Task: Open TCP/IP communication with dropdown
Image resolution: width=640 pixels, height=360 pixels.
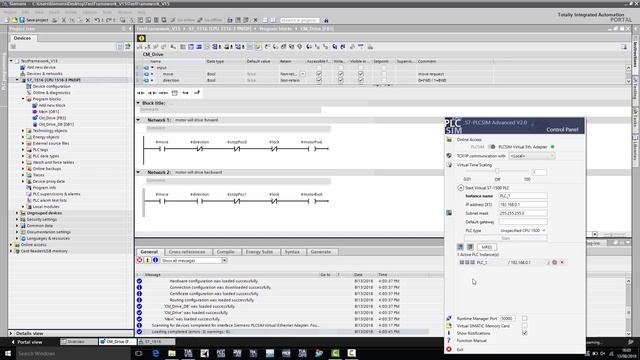Action: (531, 156)
